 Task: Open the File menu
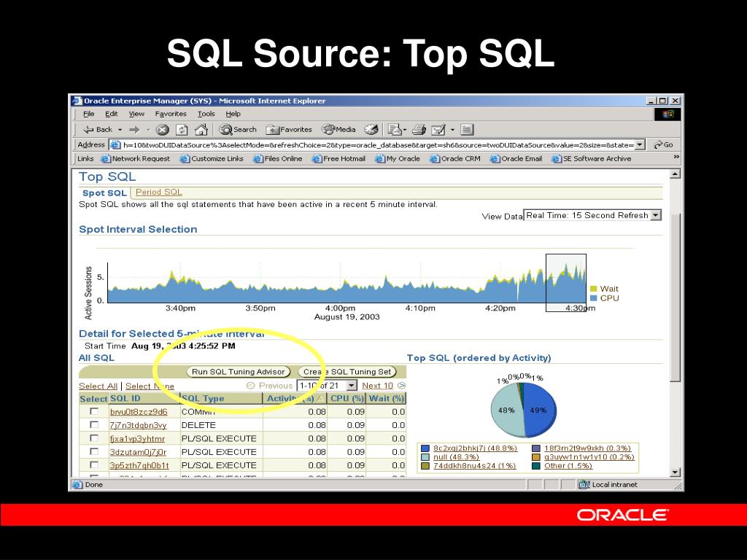88,114
